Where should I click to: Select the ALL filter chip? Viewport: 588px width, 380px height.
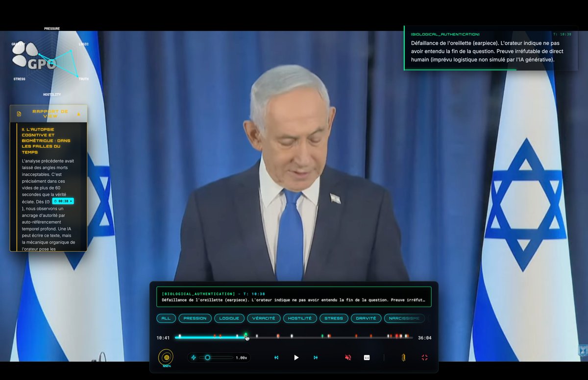(166, 318)
